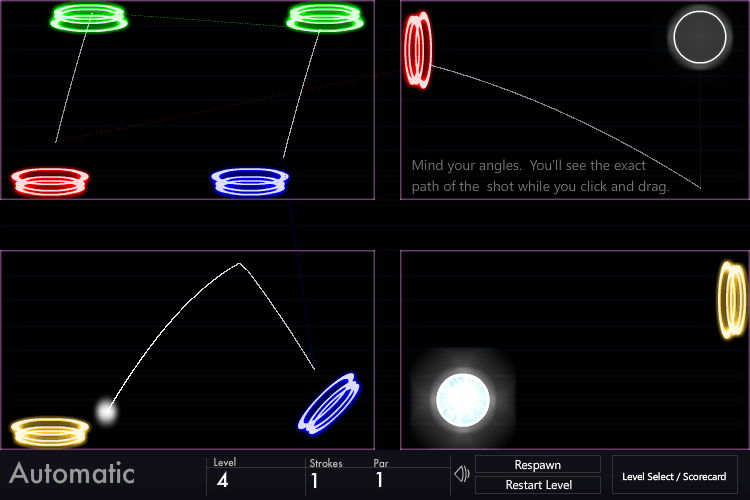
Task: Click the flat blue portal ring
Action: pos(250,181)
